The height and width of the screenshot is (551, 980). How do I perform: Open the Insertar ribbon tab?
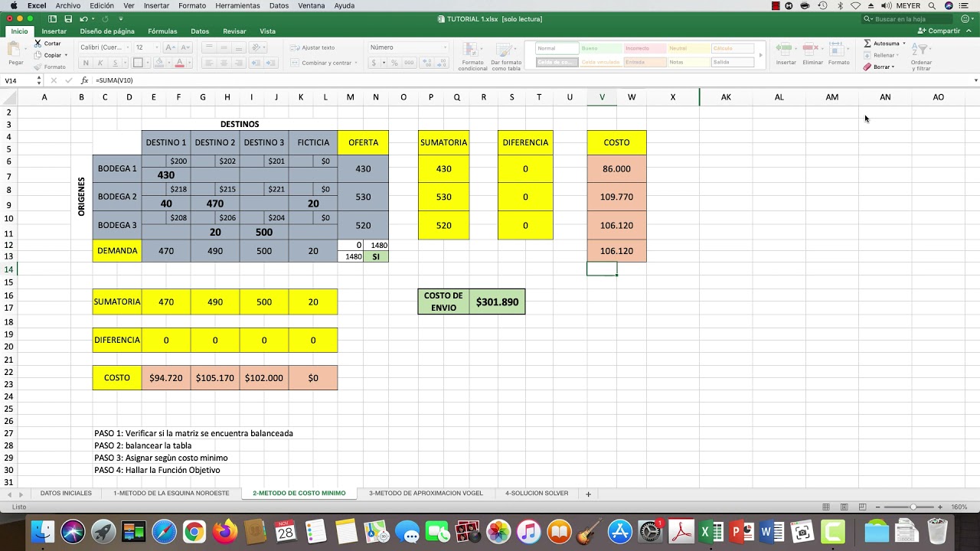point(54,31)
